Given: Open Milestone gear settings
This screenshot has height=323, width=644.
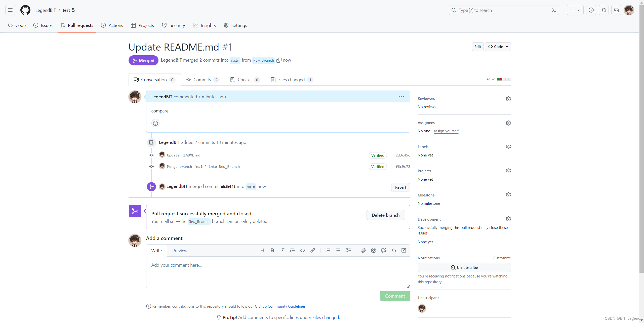Looking at the screenshot, I should pyautogui.click(x=508, y=195).
